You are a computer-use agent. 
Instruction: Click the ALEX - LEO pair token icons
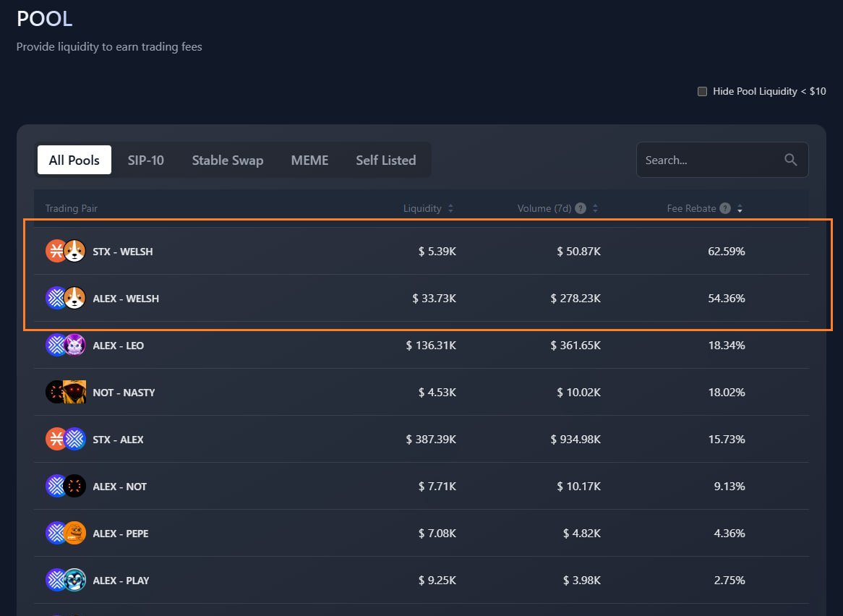coord(66,345)
